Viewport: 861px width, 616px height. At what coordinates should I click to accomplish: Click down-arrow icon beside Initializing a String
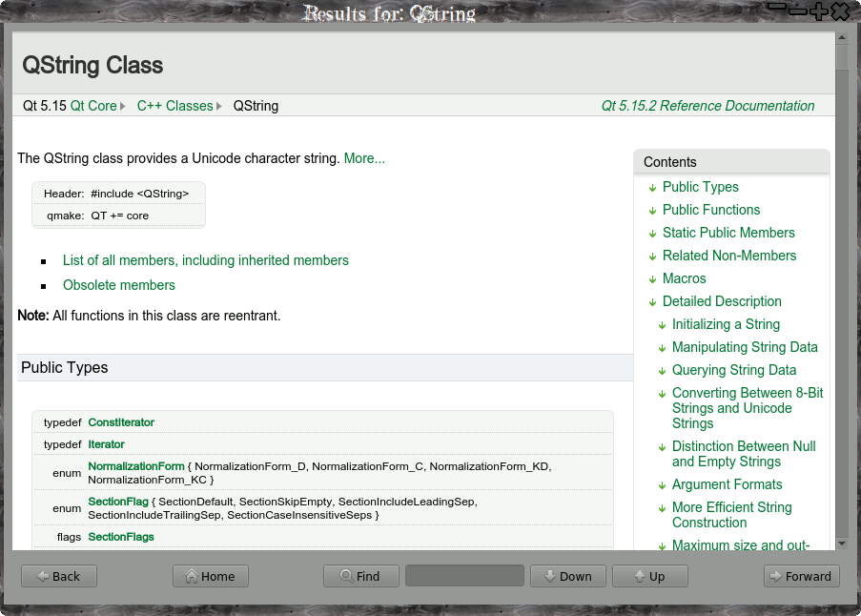(x=663, y=325)
